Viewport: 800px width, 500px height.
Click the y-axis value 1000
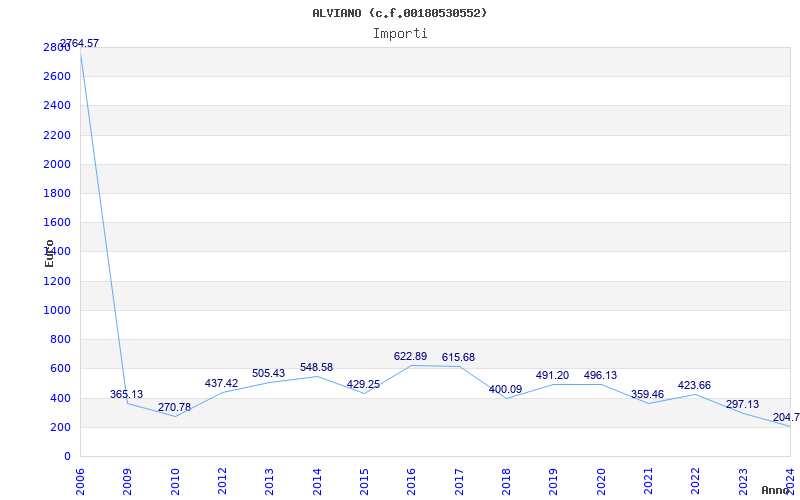[x=57, y=310]
